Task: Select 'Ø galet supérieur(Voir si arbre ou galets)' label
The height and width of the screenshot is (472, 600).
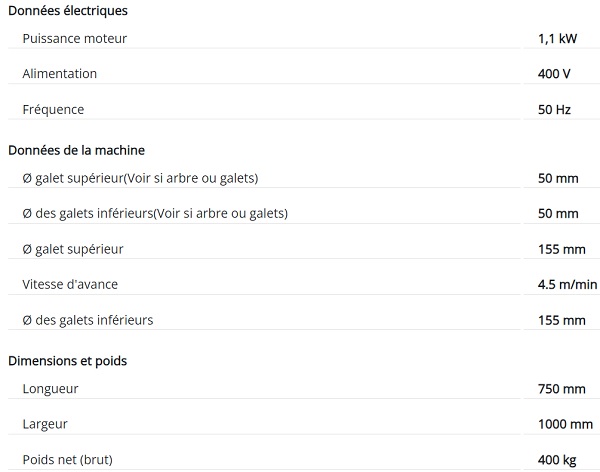Action: [x=140, y=178]
